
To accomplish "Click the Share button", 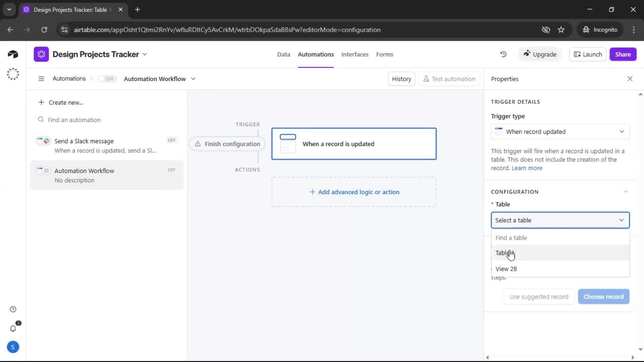I will (623, 54).
